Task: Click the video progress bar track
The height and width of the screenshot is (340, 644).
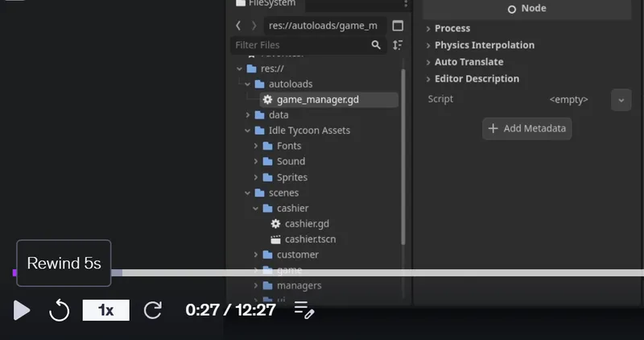Action: pyautogui.click(x=328, y=272)
